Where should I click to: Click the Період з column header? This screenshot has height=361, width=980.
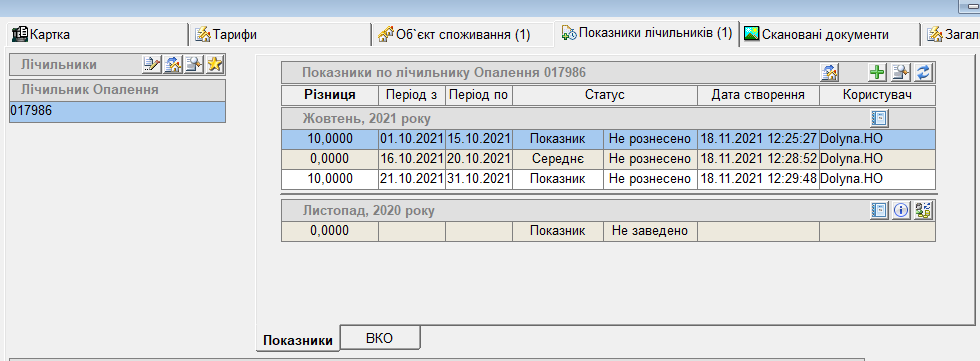click(412, 95)
